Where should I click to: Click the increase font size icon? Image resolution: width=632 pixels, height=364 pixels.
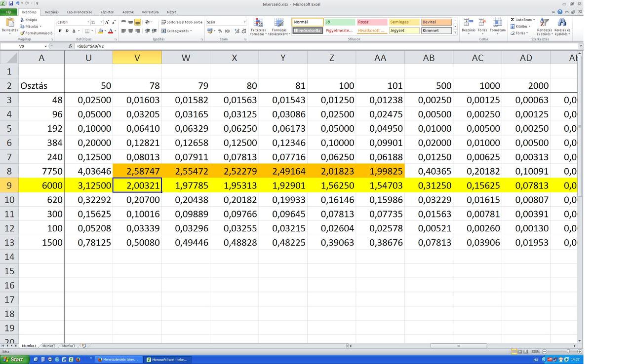tap(107, 22)
